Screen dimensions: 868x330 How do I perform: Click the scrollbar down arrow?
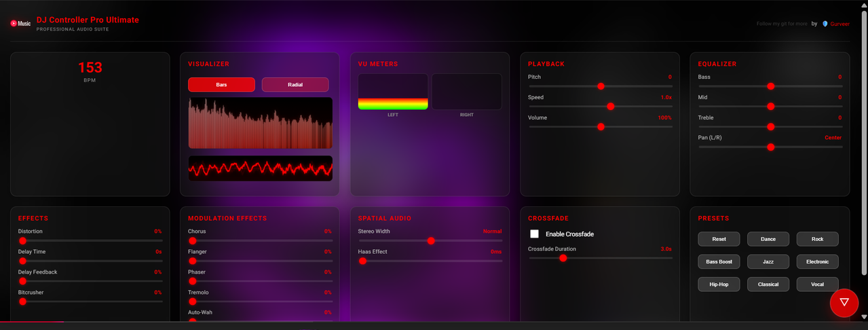click(863, 316)
